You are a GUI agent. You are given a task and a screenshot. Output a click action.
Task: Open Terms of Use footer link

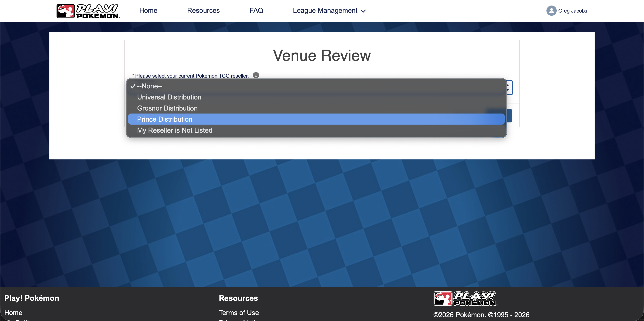pyautogui.click(x=239, y=312)
